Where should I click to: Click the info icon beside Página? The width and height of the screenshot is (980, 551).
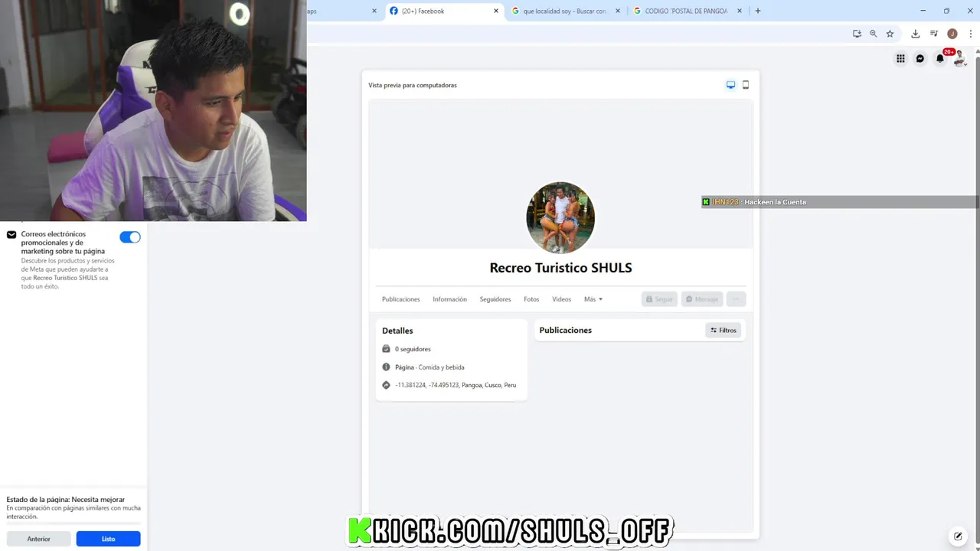[386, 367]
